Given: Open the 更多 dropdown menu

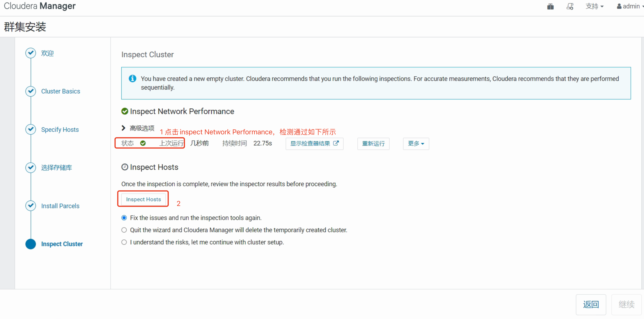Looking at the screenshot, I should (x=416, y=143).
